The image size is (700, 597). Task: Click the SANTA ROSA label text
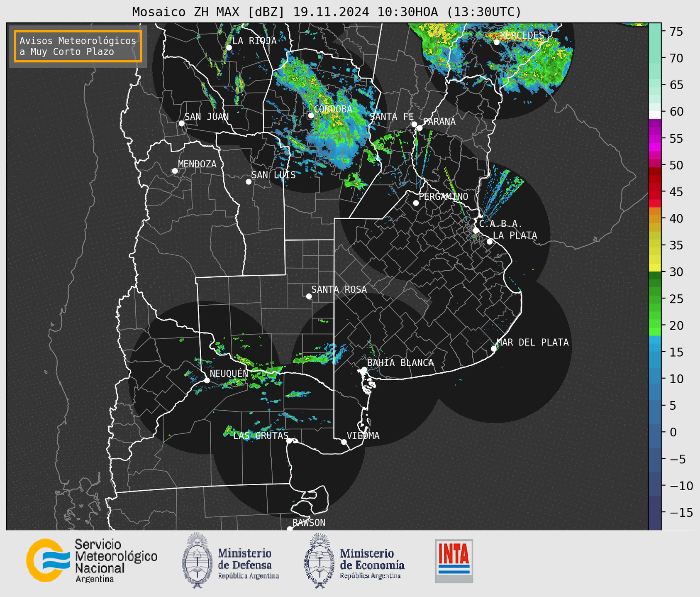[x=339, y=289]
